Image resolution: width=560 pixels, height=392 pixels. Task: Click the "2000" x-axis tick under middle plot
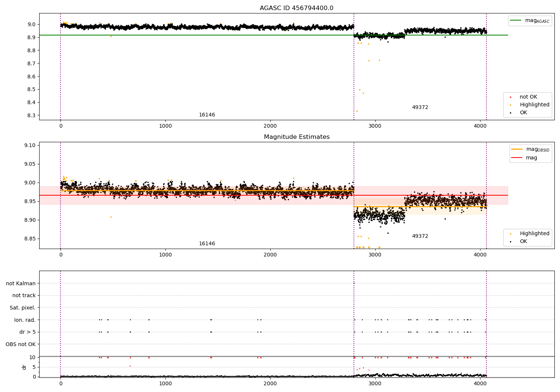pos(270,255)
